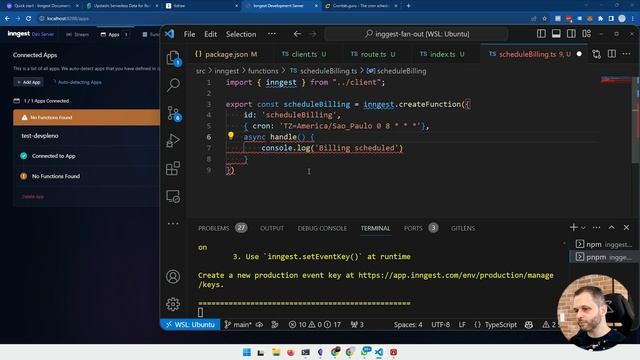
Task: Open the Accounts menu in VS Code
Action: (x=173, y=277)
